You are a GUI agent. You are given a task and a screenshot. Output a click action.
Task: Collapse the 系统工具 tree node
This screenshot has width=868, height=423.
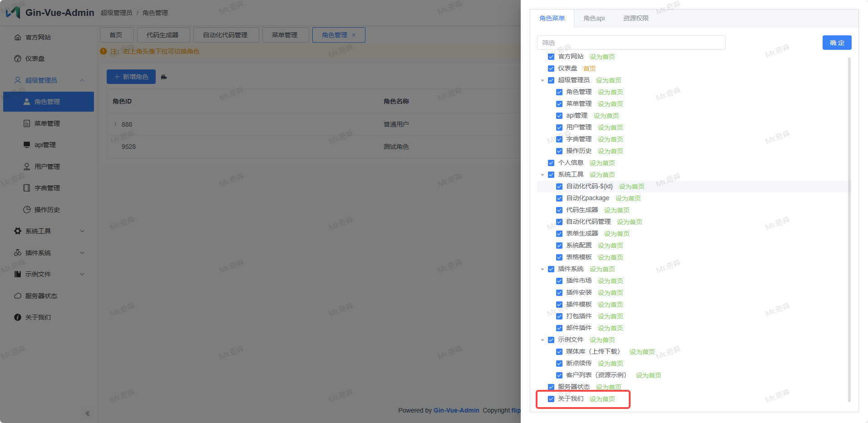pyautogui.click(x=542, y=175)
